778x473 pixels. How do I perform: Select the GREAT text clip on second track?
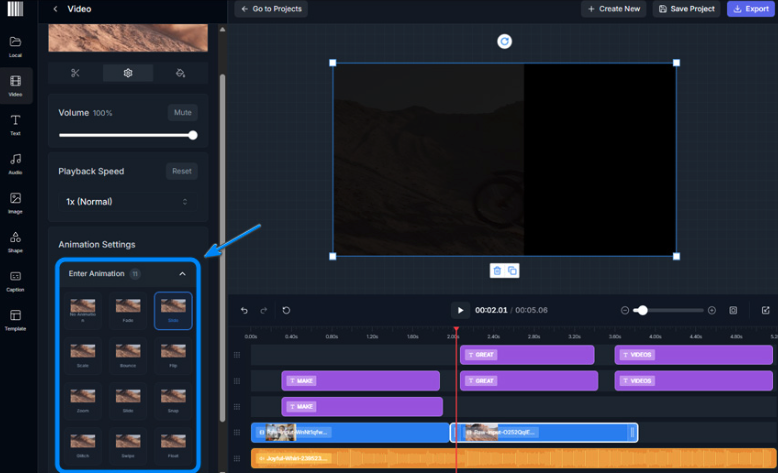529,381
